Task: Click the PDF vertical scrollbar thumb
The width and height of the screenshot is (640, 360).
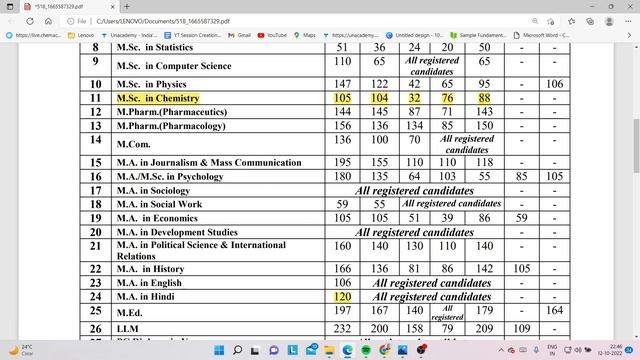Action: click(x=636, y=145)
